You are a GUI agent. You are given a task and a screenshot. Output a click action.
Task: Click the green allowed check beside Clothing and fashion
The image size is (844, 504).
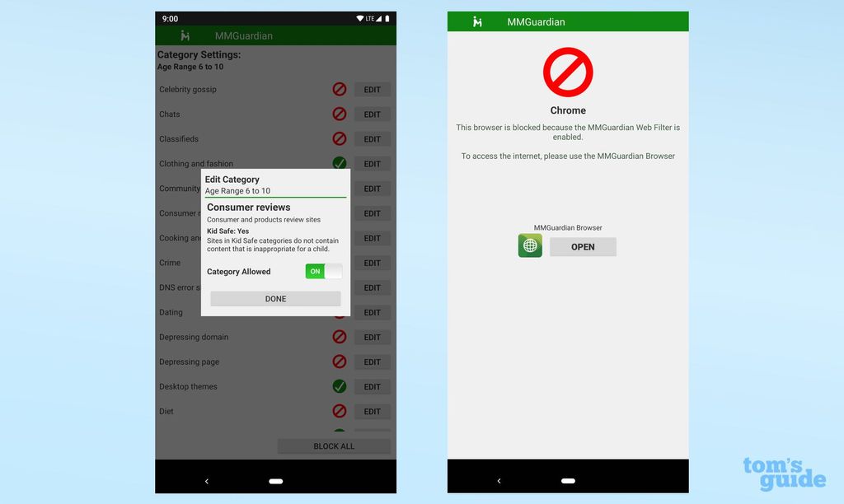coord(339,163)
